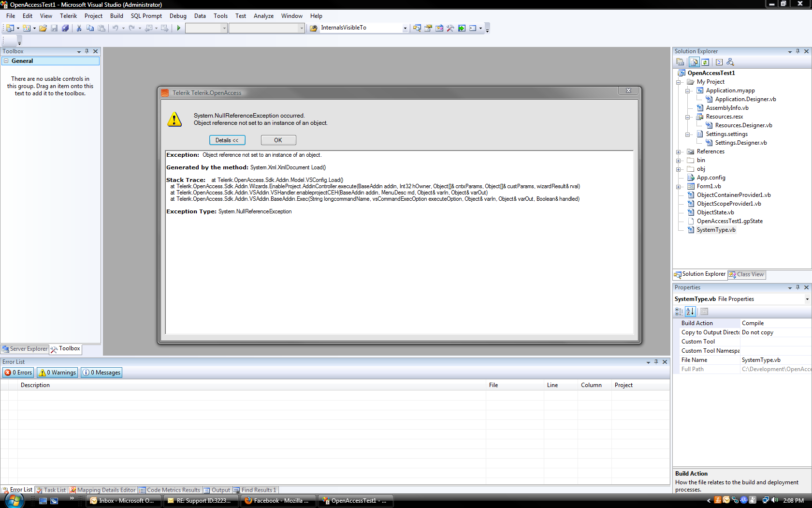Image resolution: width=812 pixels, height=508 pixels.
Task: Click the Open File folder icon
Action: tap(43, 28)
